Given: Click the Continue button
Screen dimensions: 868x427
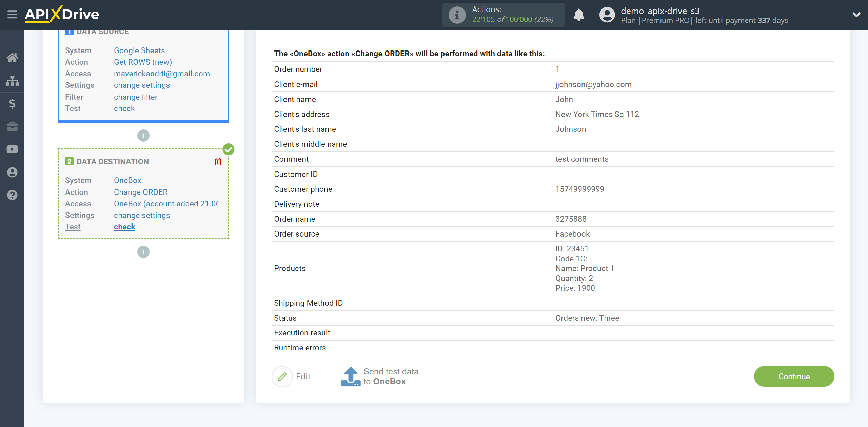Looking at the screenshot, I should click(x=794, y=377).
